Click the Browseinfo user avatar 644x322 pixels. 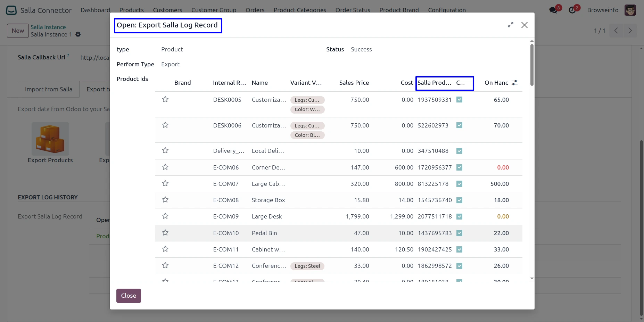630,10
